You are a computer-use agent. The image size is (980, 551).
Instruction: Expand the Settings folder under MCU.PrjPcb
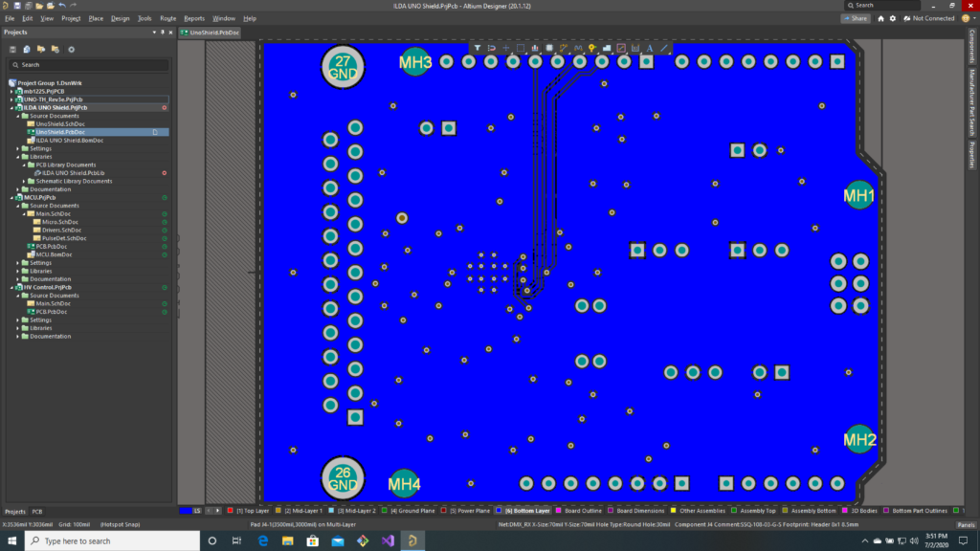[x=19, y=262]
